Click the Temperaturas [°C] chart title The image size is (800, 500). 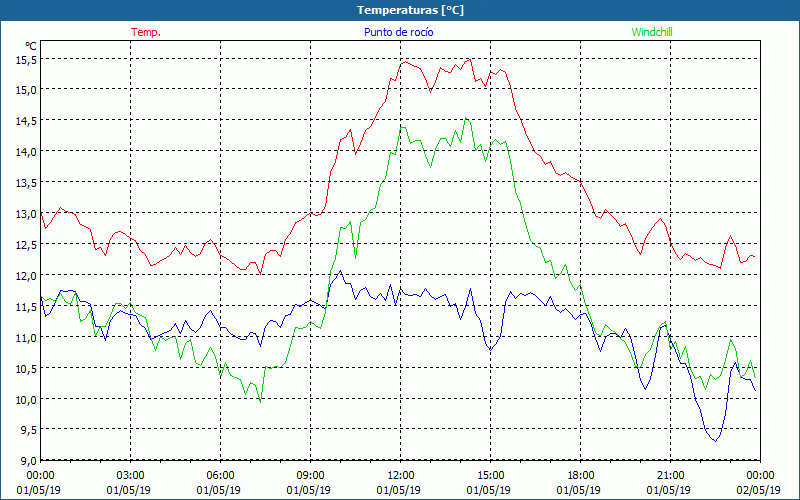[x=410, y=10]
